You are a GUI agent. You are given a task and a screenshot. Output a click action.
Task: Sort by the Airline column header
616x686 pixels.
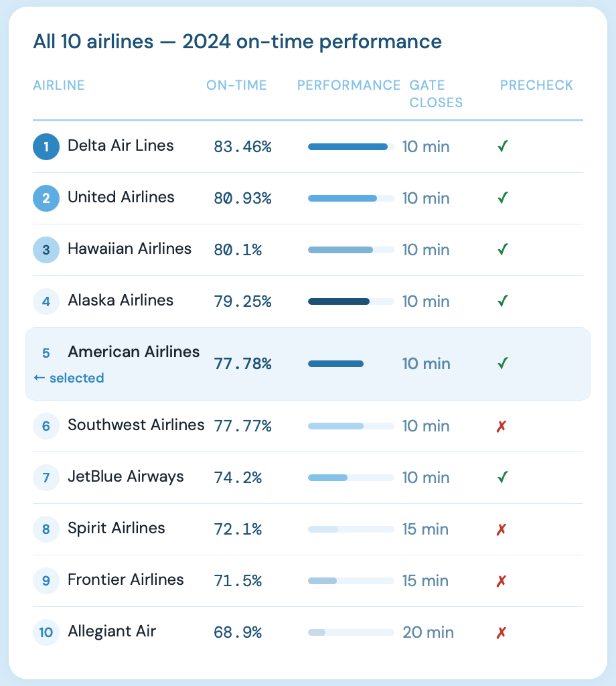pos(59,85)
